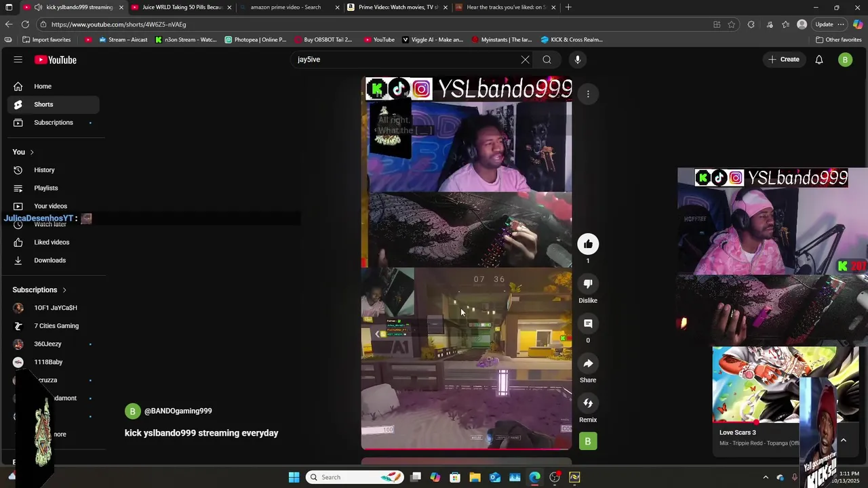Open Subscriptions in sidebar
This screenshot has height=488, width=868.
tap(54, 123)
